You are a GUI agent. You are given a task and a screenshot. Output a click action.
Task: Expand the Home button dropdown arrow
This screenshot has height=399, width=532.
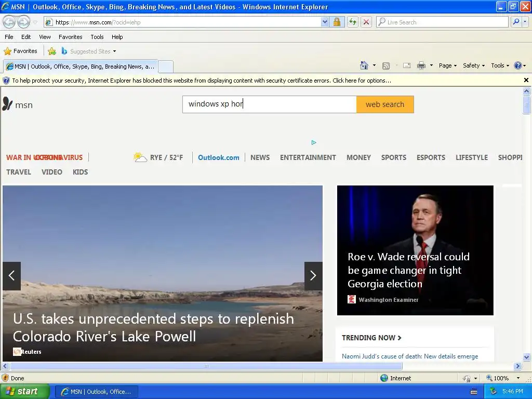[x=374, y=65]
